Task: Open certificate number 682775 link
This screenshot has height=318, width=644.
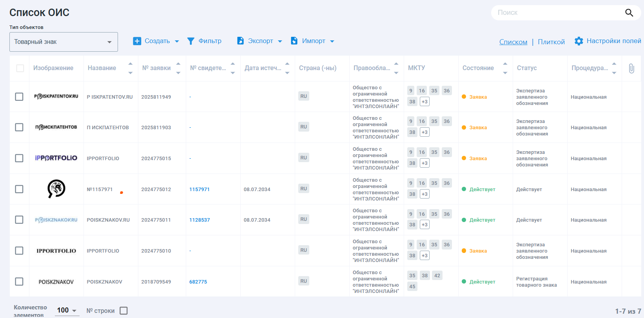Action: (x=198, y=282)
